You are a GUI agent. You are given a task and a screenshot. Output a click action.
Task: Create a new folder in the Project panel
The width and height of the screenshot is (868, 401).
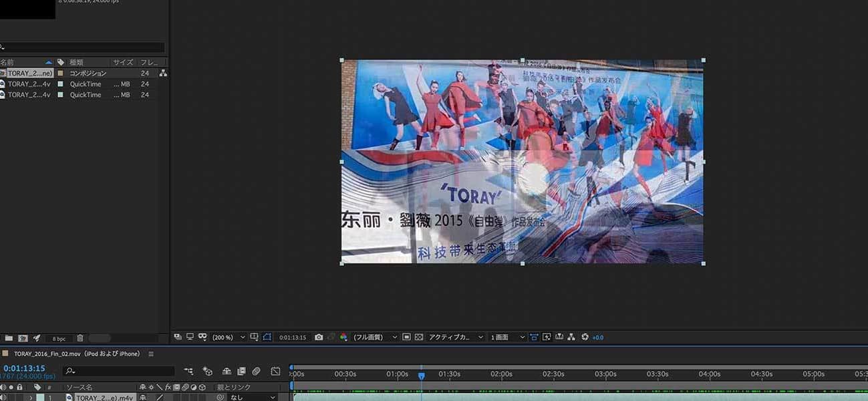pos(9,339)
